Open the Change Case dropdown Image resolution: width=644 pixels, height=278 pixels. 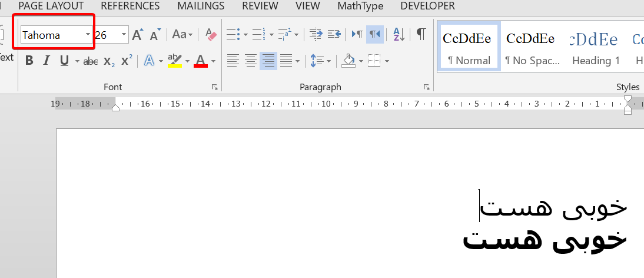(182, 35)
